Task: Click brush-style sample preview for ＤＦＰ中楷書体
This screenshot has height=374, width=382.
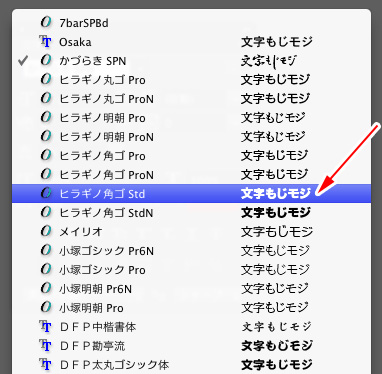Action: pos(277,327)
